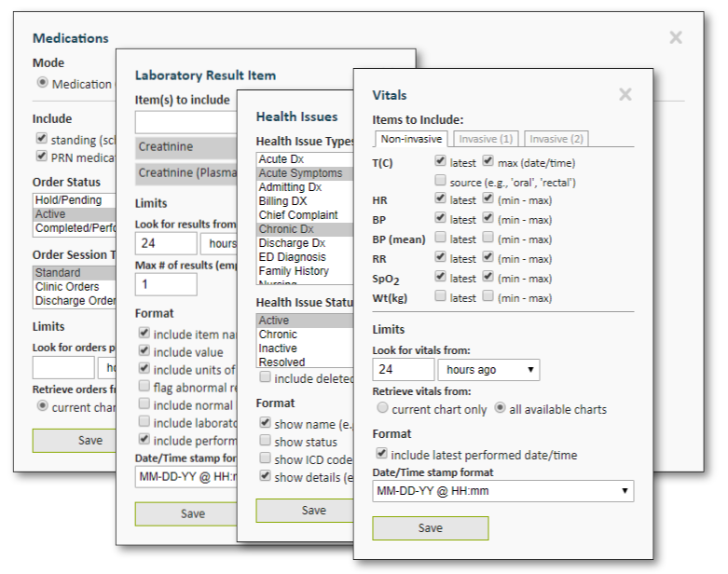Viewport: 728px width, 574px height.
Task: Close the Vitals dialog
Action: tap(625, 94)
